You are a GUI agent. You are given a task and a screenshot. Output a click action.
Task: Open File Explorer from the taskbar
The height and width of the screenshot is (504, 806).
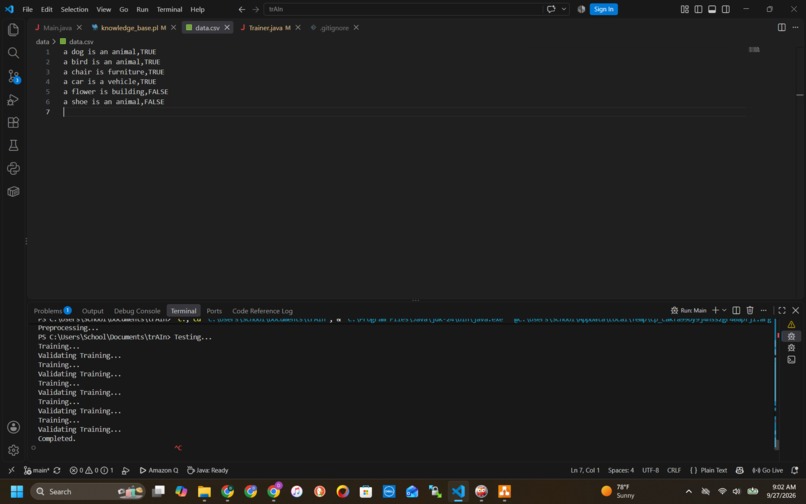click(x=204, y=492)
